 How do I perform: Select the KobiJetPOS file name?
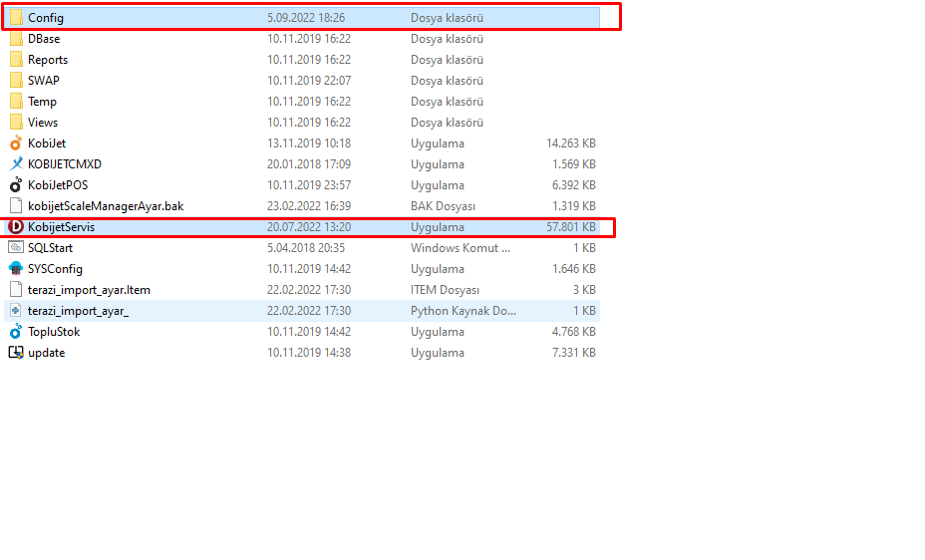58,185
